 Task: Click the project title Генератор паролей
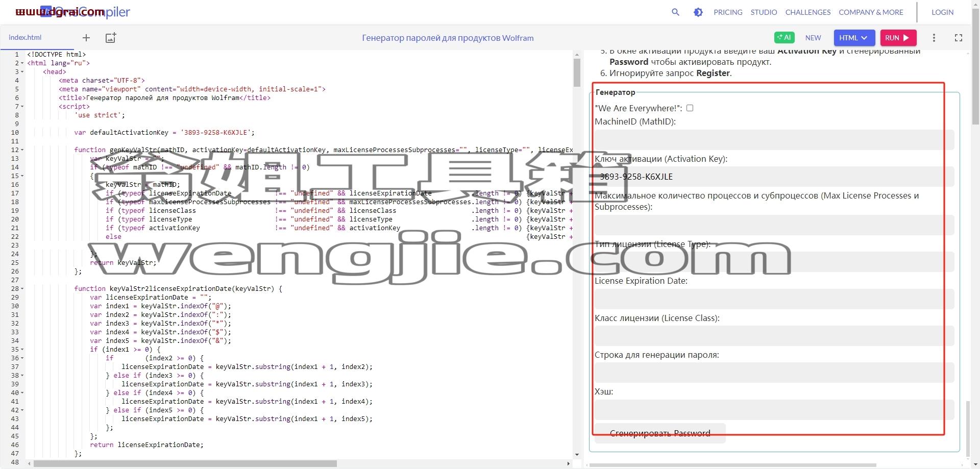[x=448, y=38]
